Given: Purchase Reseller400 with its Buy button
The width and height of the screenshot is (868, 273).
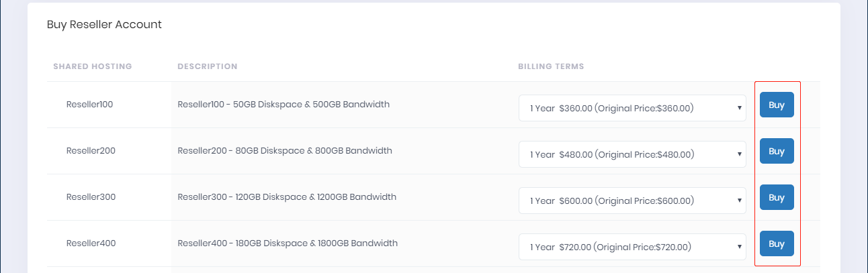Looking at the screenshot, I should (x=776, y=243).
